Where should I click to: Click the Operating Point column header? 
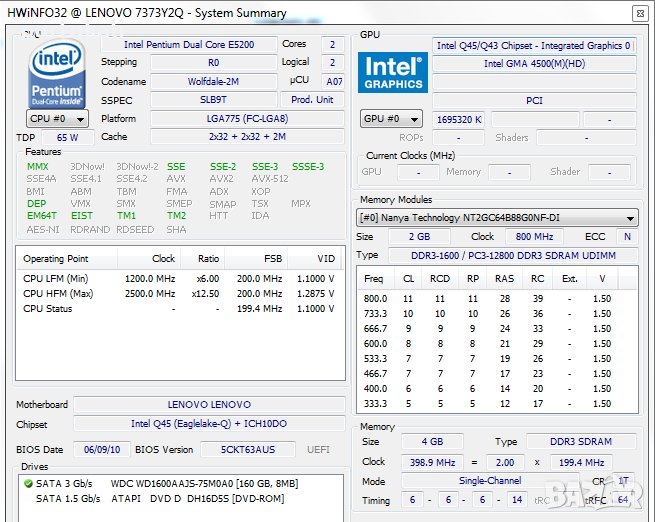[57, 258]
